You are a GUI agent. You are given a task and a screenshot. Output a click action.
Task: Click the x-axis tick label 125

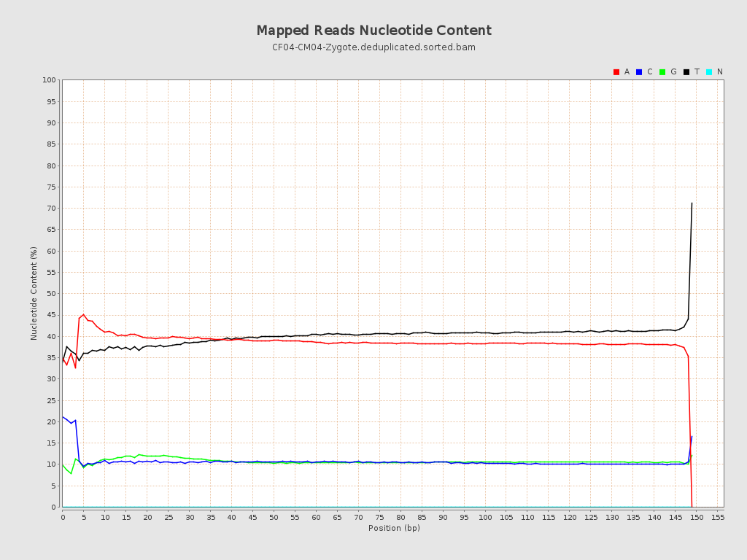pos(591,517)
